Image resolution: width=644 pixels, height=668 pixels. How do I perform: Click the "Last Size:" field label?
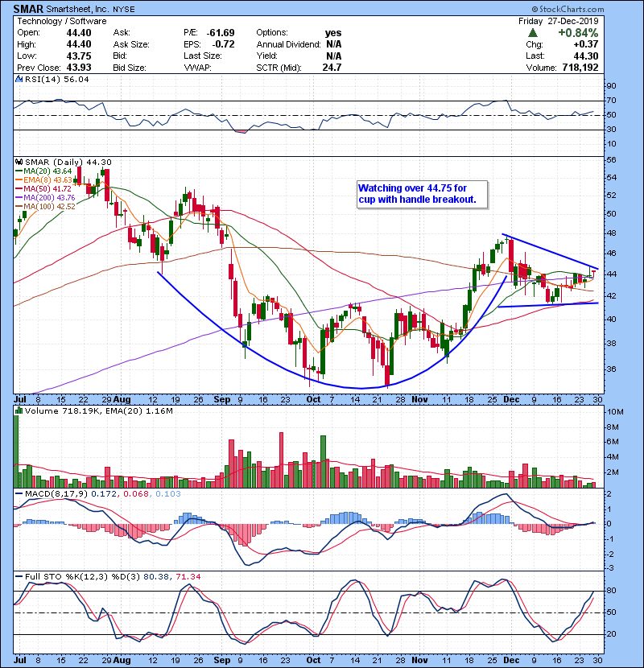tap(203, 56)
